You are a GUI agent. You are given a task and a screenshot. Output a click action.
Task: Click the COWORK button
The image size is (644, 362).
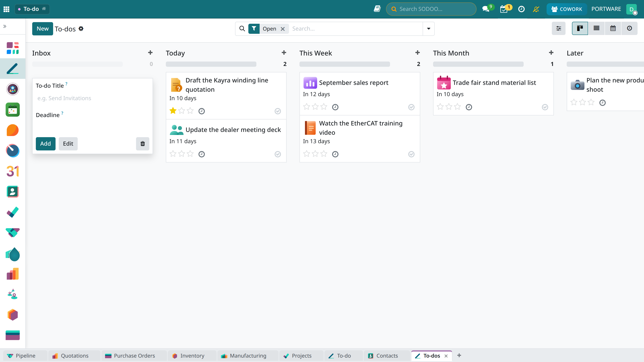tap(567, 9)
